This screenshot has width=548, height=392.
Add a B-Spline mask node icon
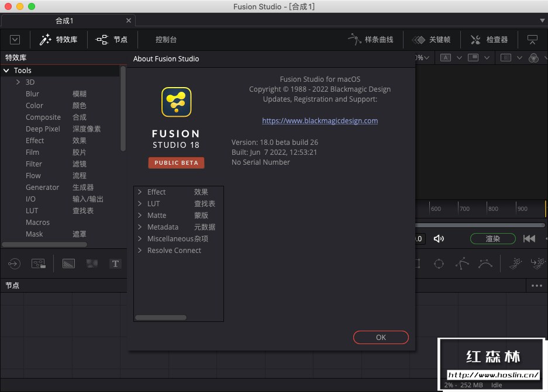pyautogui.click(x=485, y=263)
